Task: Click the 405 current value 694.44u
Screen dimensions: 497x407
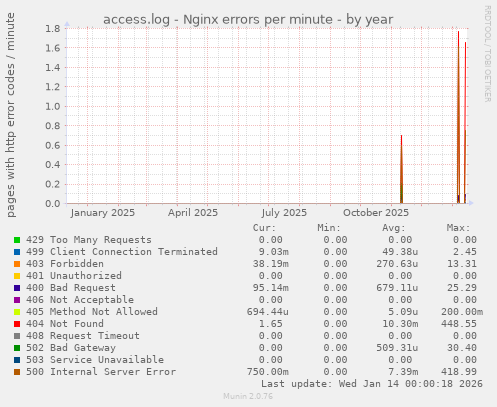Action: [267, 312]
